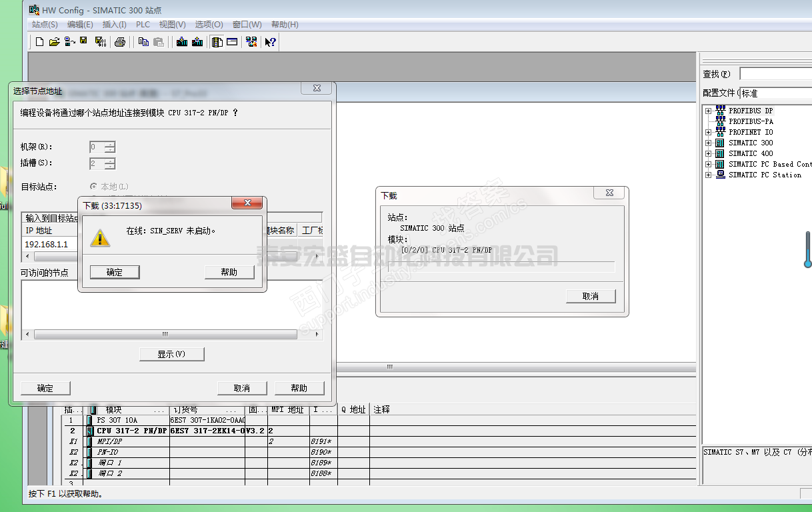Click the Download to Module icon

pyautogui.click(x=181, y=42)
